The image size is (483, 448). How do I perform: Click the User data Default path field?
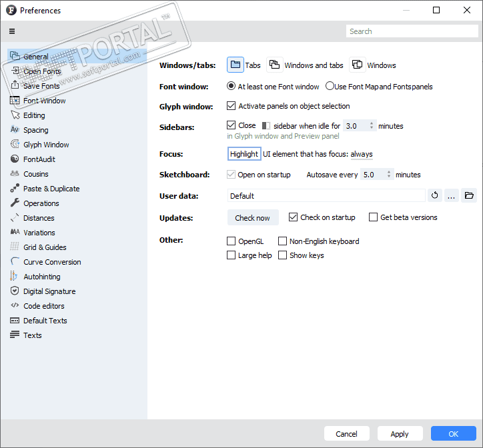tap(326, 195)
